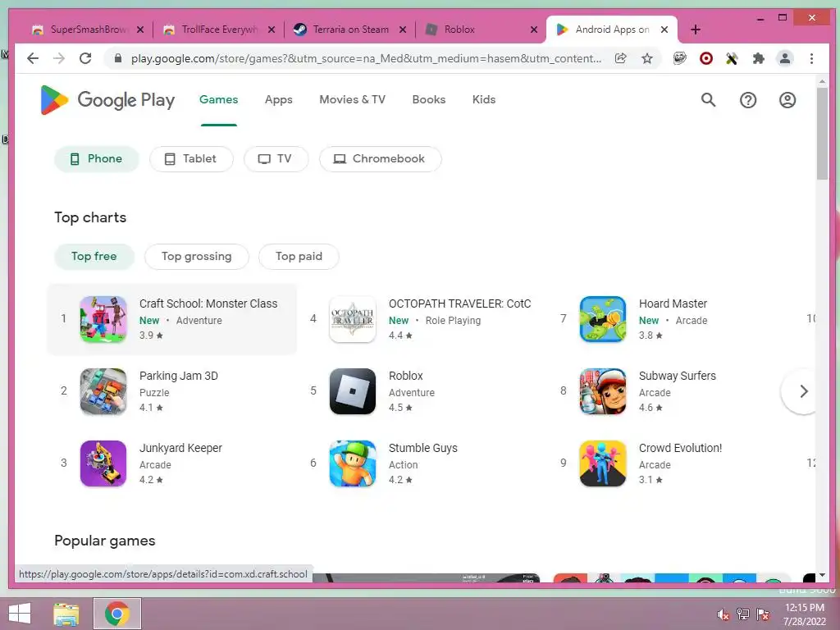Image resolution: width=840 pixels, height=630 pixels.
Task: Switch the chart to Top grossing
Action: click(197, 257)
